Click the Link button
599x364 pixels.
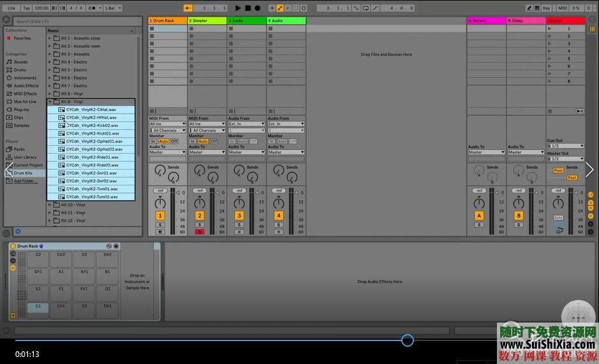(11, 8)
